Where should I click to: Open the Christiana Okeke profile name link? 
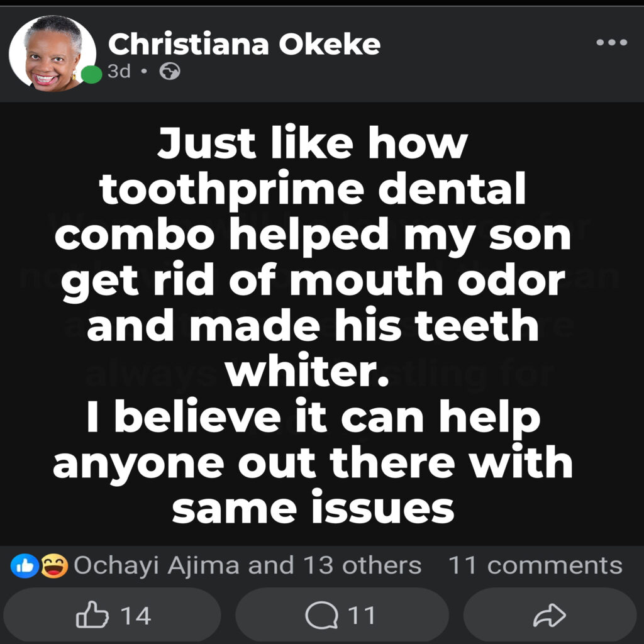244,44
